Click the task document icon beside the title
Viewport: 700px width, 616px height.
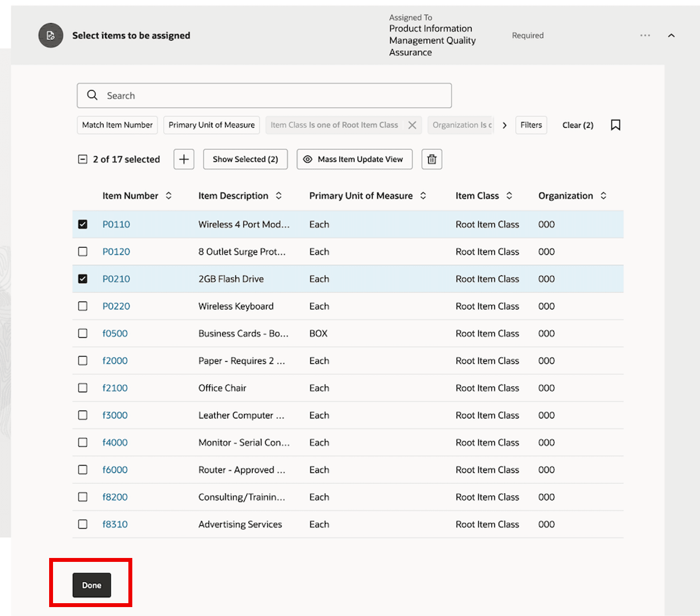51,36
